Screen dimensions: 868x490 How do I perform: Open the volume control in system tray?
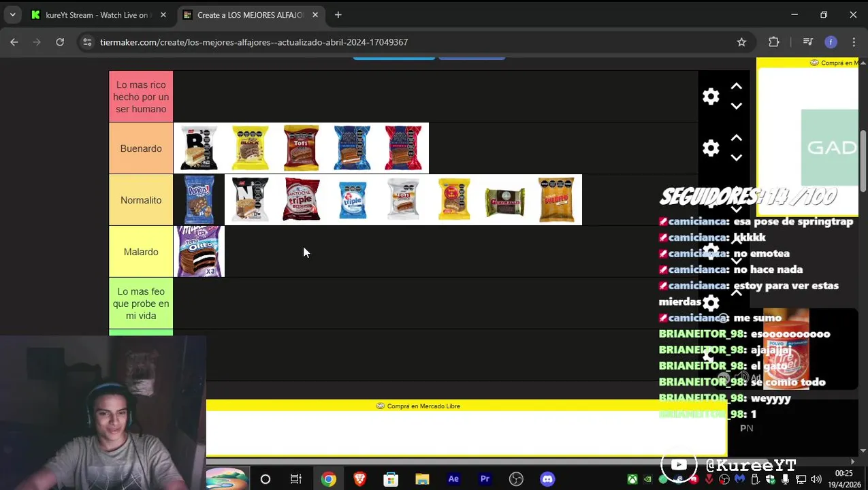pos(816,480)
